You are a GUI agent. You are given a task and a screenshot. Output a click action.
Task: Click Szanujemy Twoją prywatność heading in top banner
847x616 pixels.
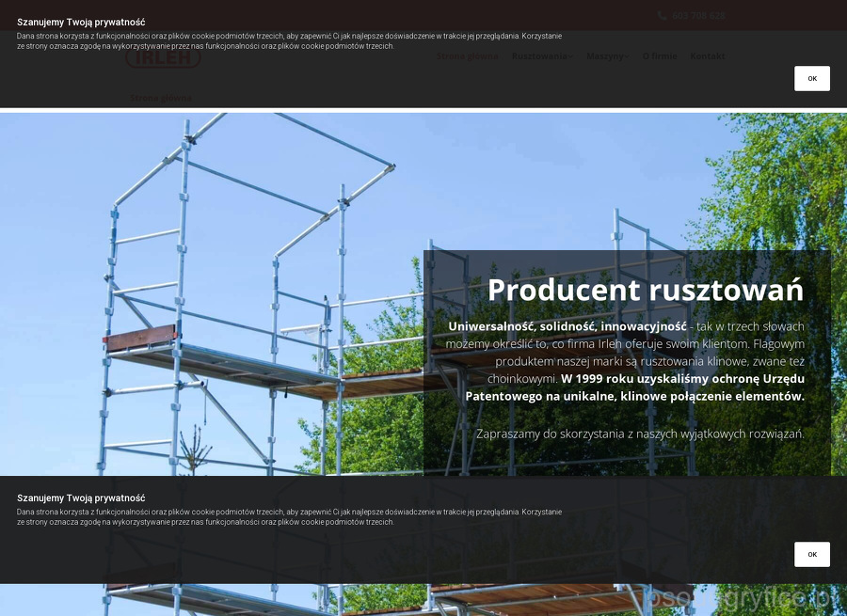click(81, 23)
